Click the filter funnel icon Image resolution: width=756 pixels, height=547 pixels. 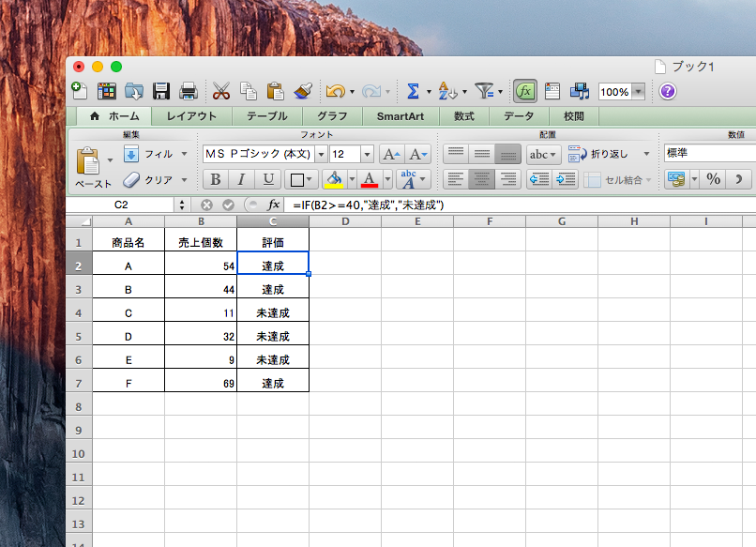[x=484, y=91]
